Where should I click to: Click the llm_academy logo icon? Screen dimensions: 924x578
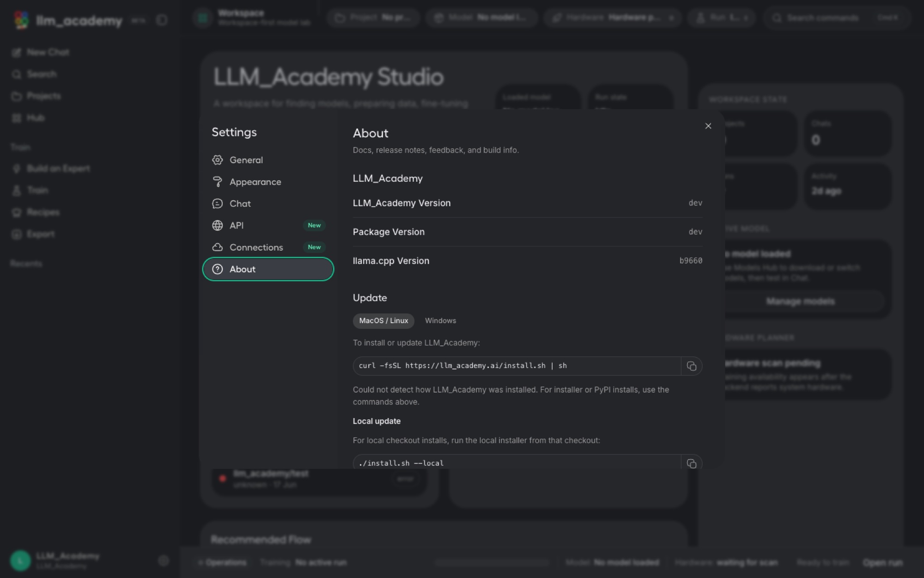(x=21, y=20)
